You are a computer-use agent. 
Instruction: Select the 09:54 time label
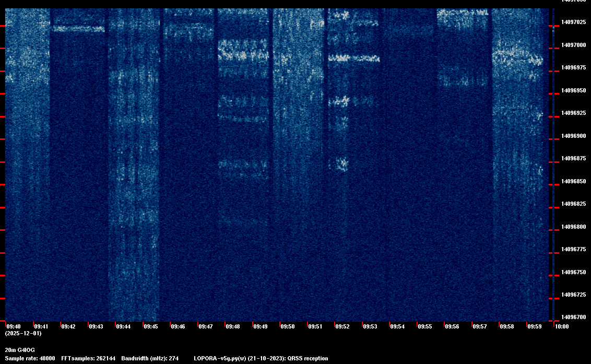397,326
